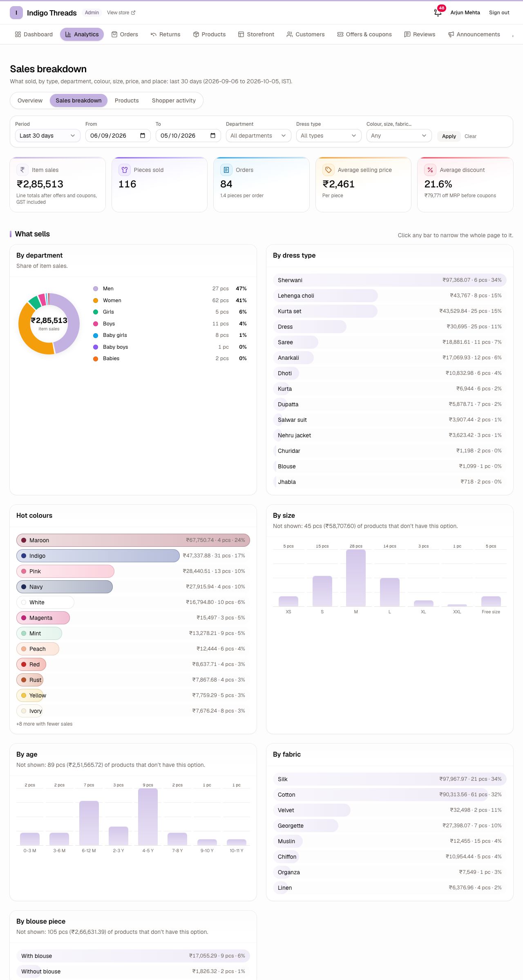Open Offers & coupons section
This screenshot has width=523, height=980.
coord(364,34)
